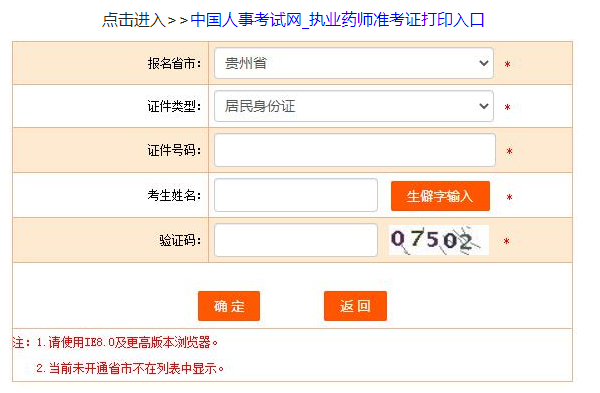Open the 中国人事考试网 执业药师准考证打印入口 link

tap(337, 20)
